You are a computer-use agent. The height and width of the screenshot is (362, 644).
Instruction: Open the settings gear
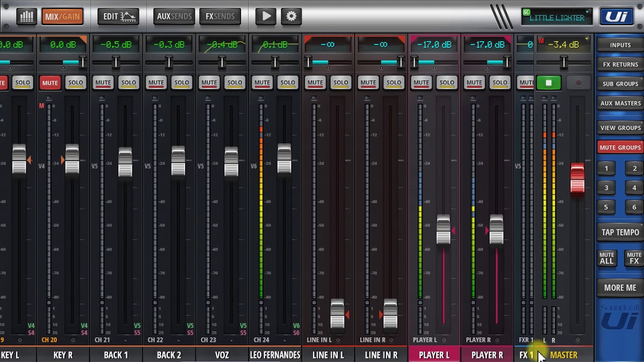click(x=291, y=17)
